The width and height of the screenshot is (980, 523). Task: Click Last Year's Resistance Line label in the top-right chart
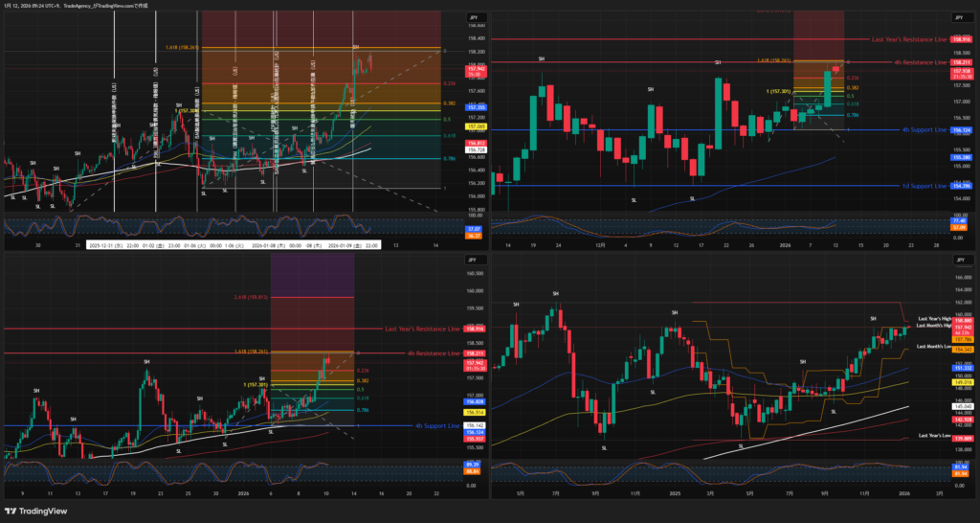[909, 39]
